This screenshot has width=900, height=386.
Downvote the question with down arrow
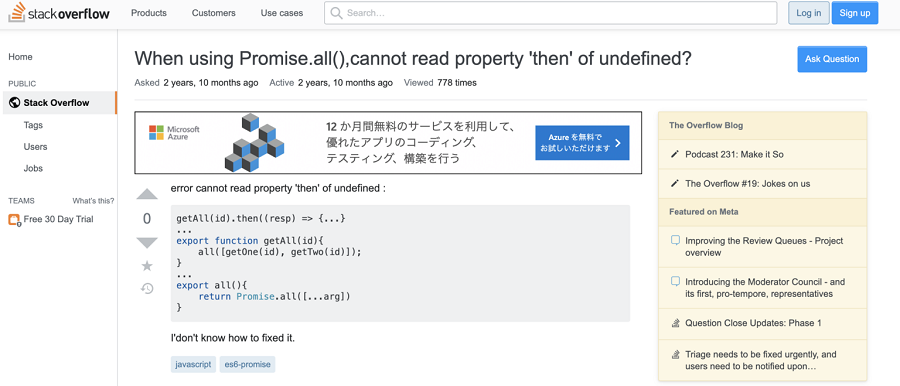[x=147, y=243]
